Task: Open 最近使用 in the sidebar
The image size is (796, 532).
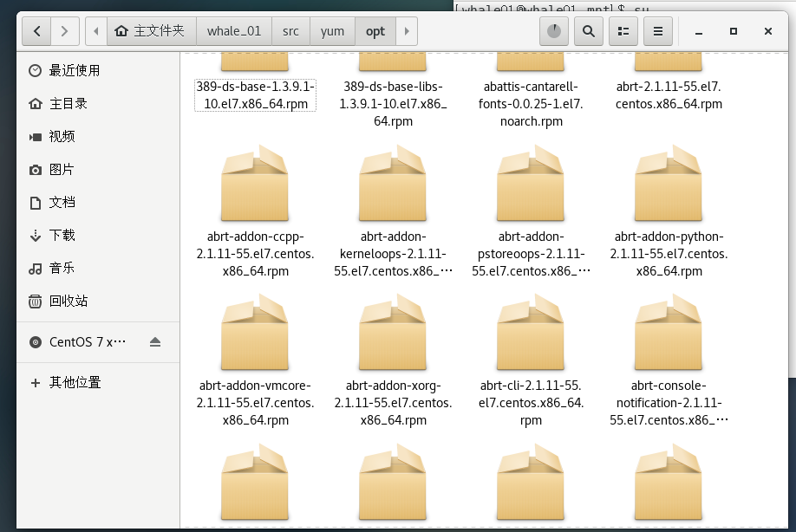Action: coord(98,70)
